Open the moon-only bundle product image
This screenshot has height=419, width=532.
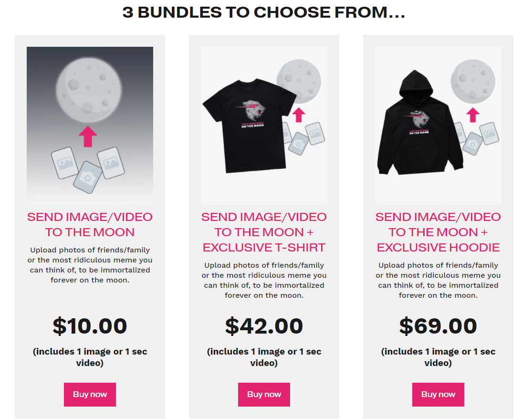click(90, 126)
